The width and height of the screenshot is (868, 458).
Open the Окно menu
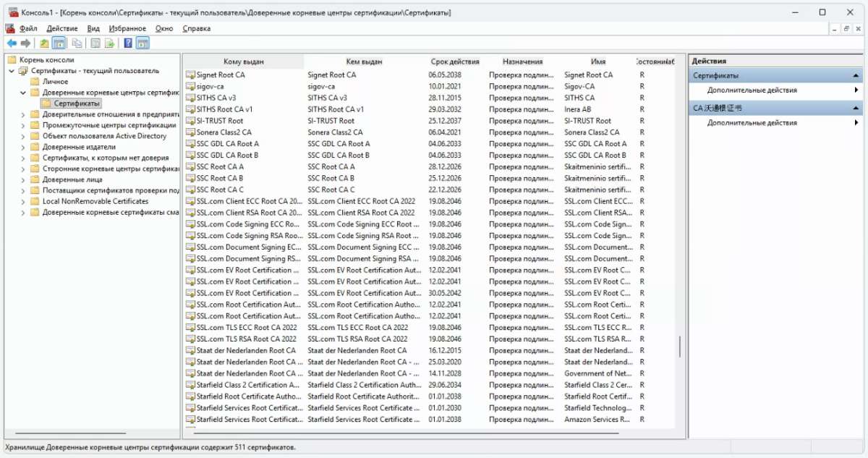tap(164, 28)
